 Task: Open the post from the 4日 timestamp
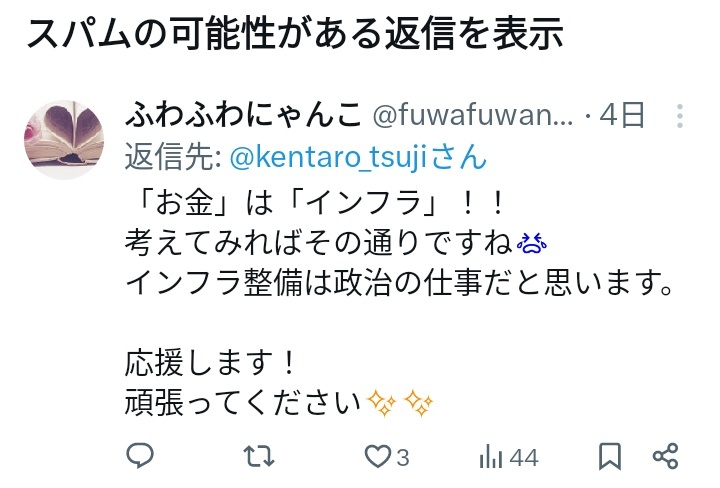[x=622, y=115]
